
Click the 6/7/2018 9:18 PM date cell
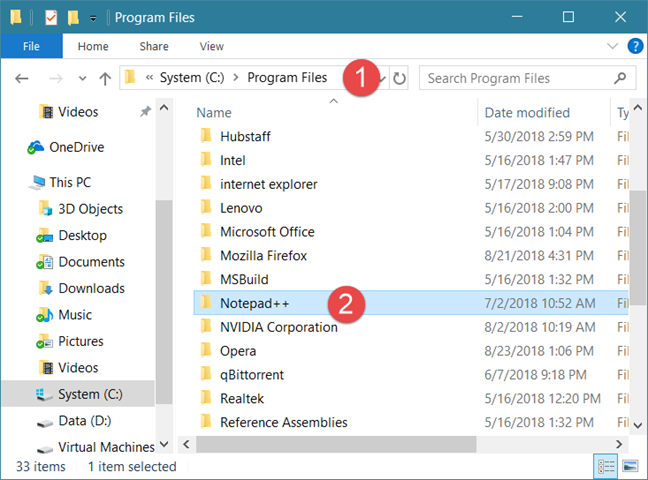535,375
